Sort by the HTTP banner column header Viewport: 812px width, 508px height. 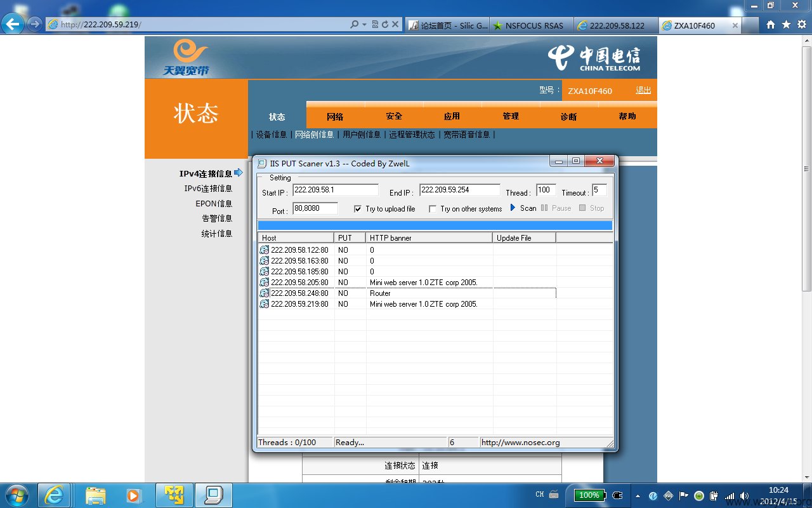click(429, 237)
